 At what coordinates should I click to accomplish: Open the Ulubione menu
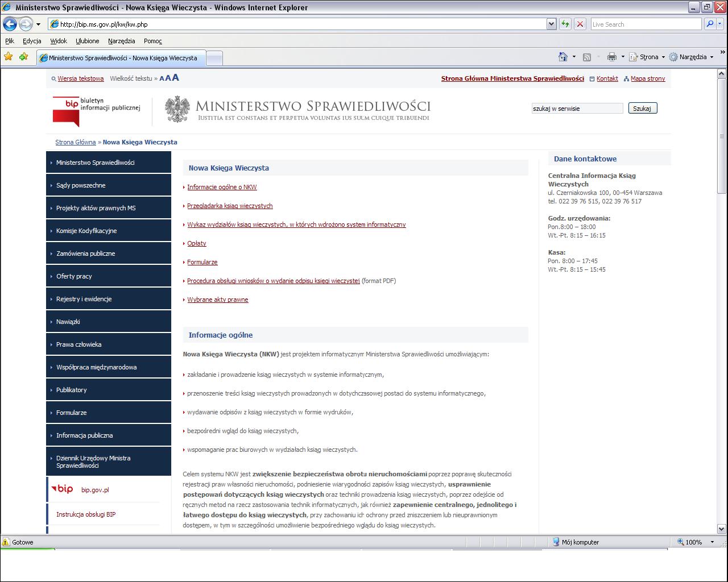coord(88,41)
